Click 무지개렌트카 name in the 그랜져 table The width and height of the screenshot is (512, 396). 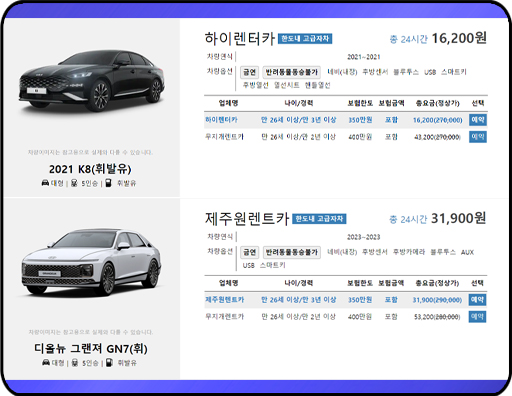click(x=224, y=316)
